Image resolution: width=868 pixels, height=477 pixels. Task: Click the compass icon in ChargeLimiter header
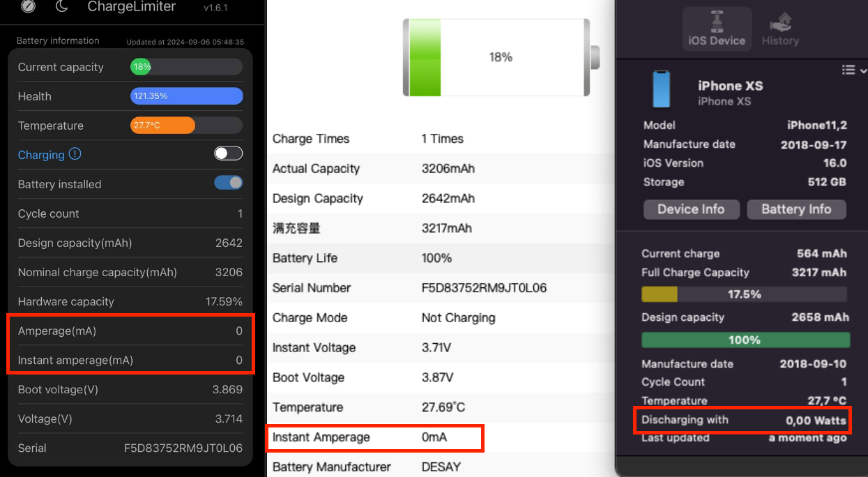click(28, 6)
